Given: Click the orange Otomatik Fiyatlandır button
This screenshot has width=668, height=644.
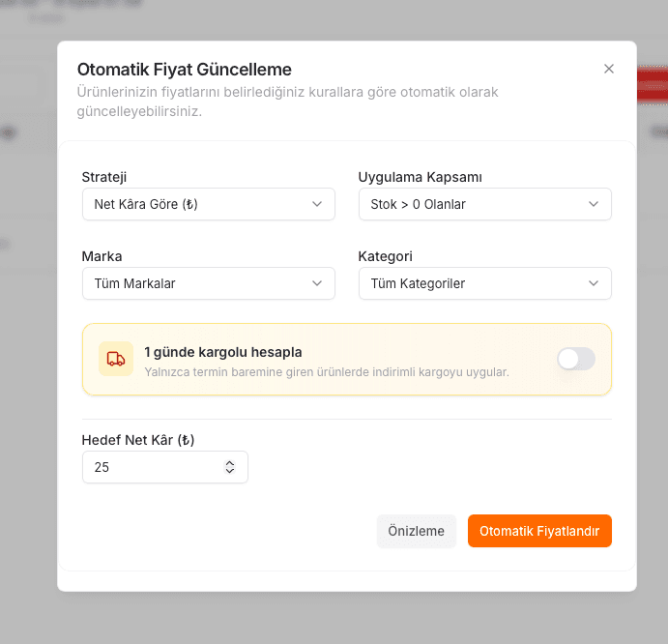Looking at the screenshot, I should point(539,531).
